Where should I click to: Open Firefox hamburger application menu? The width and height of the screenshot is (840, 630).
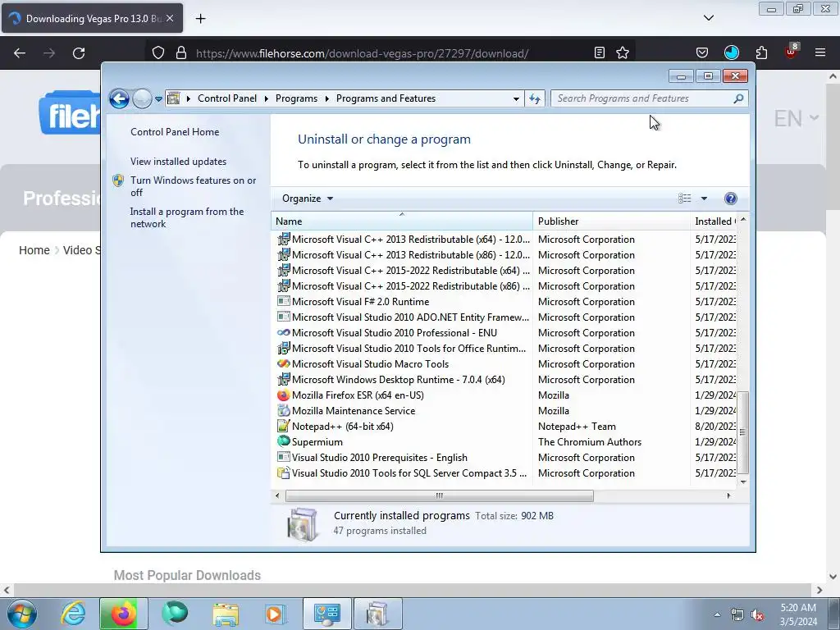click(x=819, y=52)
